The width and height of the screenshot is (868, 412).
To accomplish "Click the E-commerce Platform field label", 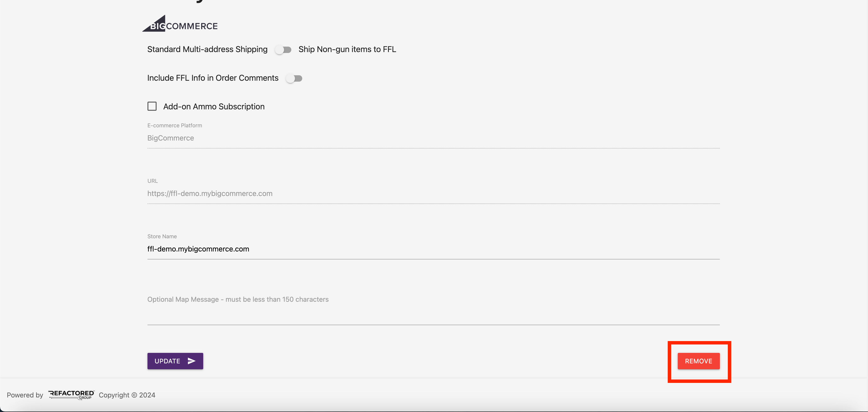I will tap(175, 126).
